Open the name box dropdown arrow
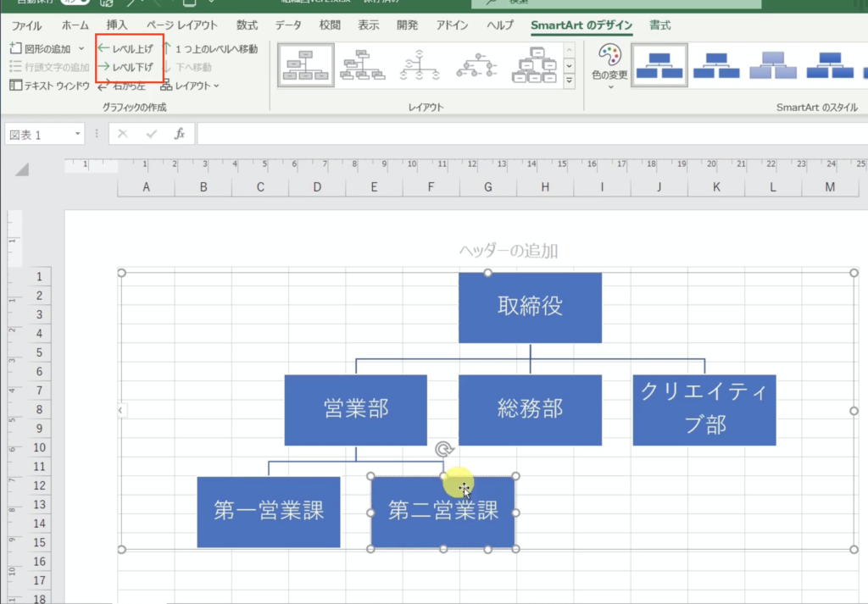 tap(77, 135)
